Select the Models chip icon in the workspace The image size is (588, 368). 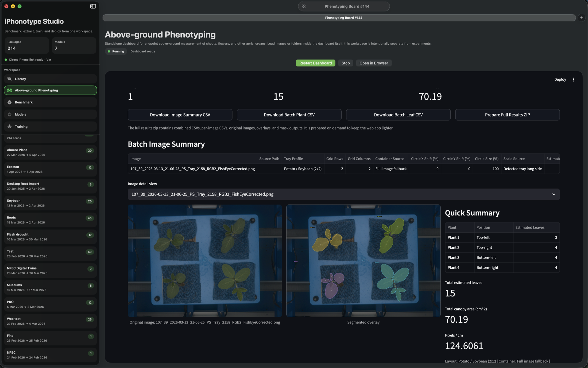(10, 114)
